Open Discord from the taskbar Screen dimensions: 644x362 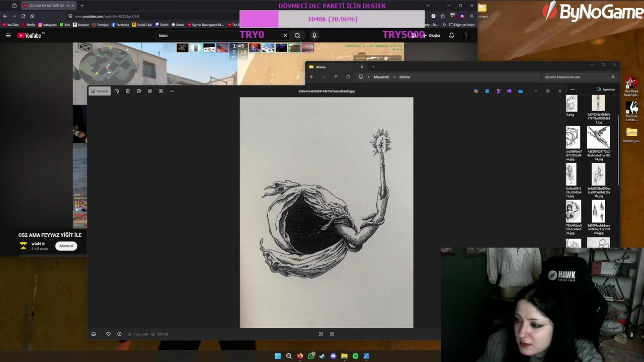click(333, 356)
